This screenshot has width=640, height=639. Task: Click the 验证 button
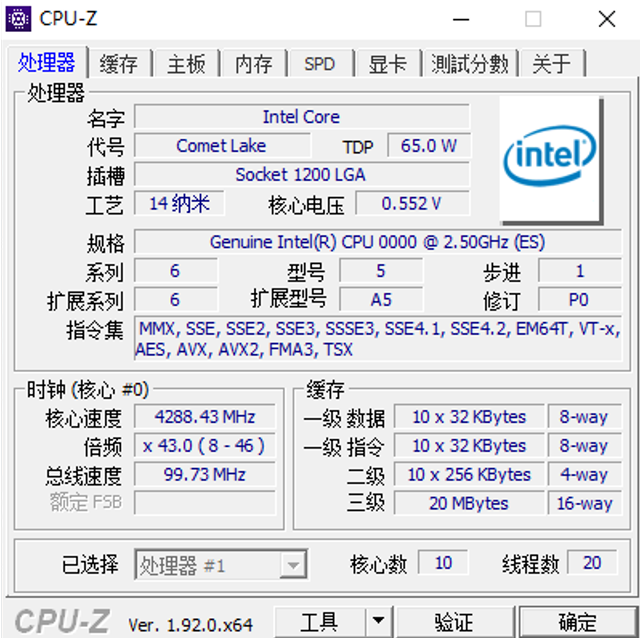(454, 622)
